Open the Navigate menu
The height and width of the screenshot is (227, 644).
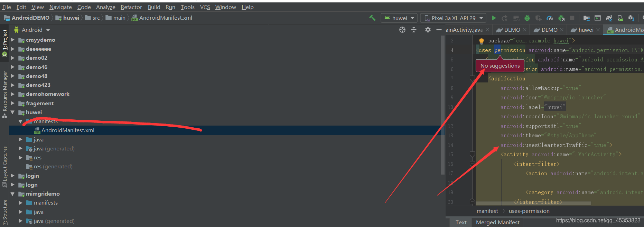pos(60,7)
